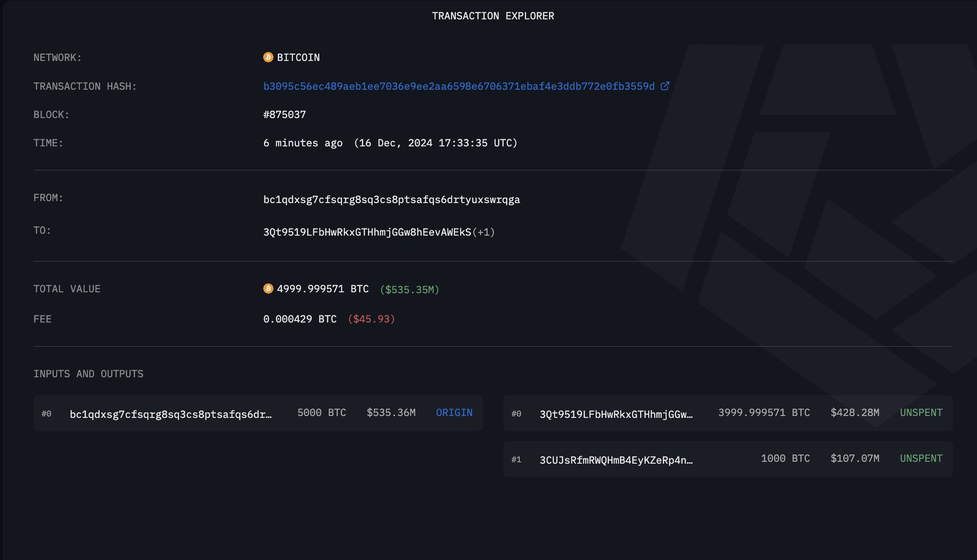This screenshot has height=560, width=977.
Task: Click the Bitcoin coin icon beside 4999.999571 BTC
Action: coord(268,288)
